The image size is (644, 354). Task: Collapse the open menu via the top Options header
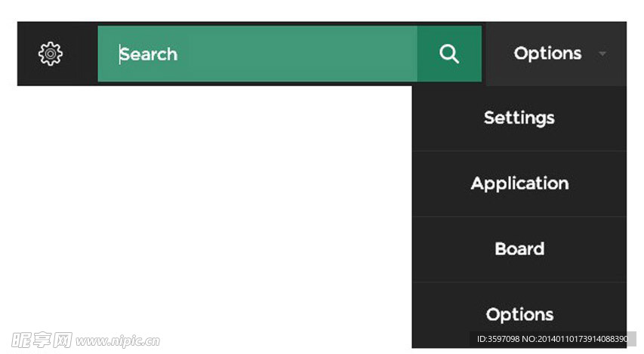[x=556, y=54]
